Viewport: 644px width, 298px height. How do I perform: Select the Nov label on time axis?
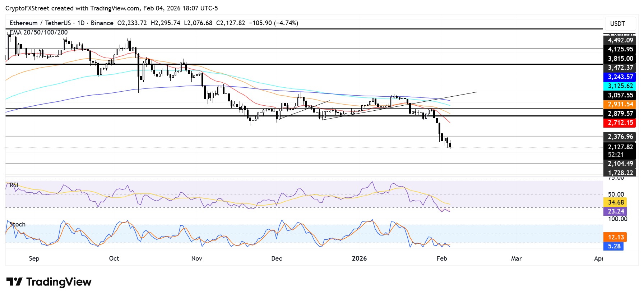click(x=196, y=258)
